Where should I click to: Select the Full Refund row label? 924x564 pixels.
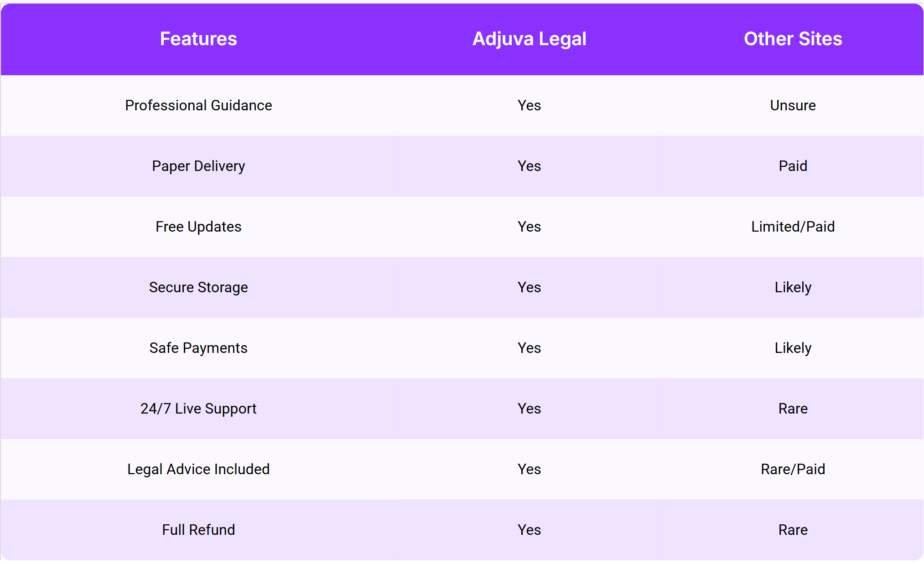[198, 530]
